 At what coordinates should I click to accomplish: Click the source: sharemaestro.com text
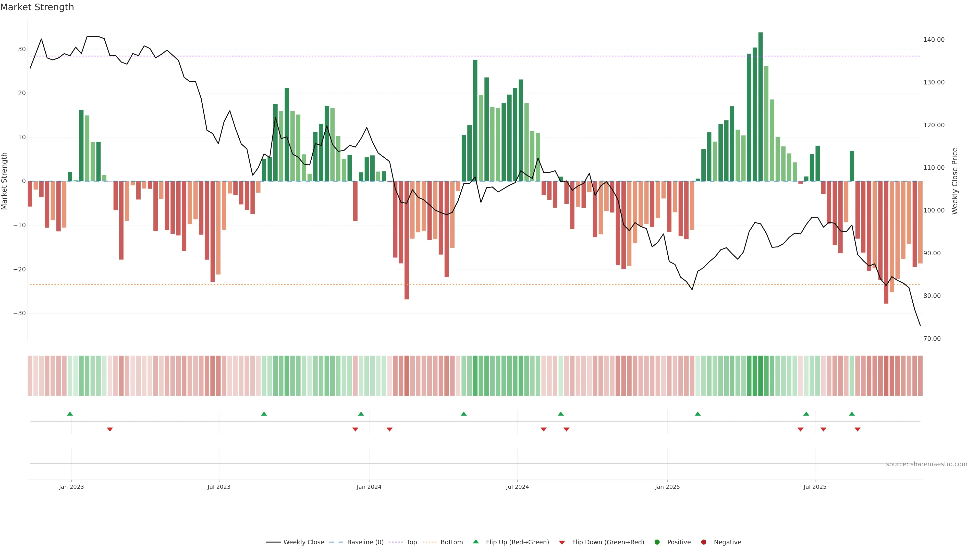point(926,464)
